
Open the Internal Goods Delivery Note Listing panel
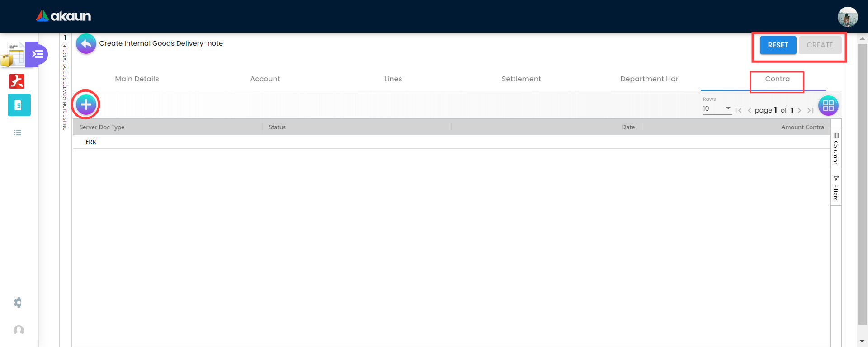coord(65,83)
